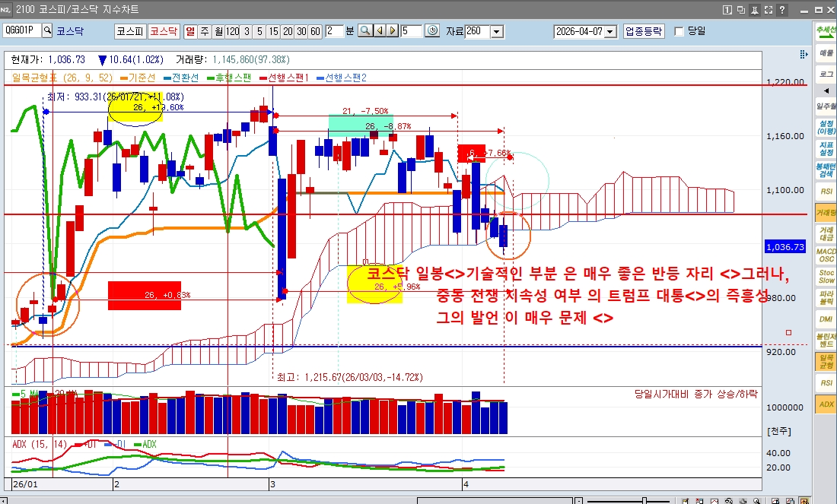Click the N2 application icon in title bar
The width and height of the screenshot is (837, 504).
(5, 9)
